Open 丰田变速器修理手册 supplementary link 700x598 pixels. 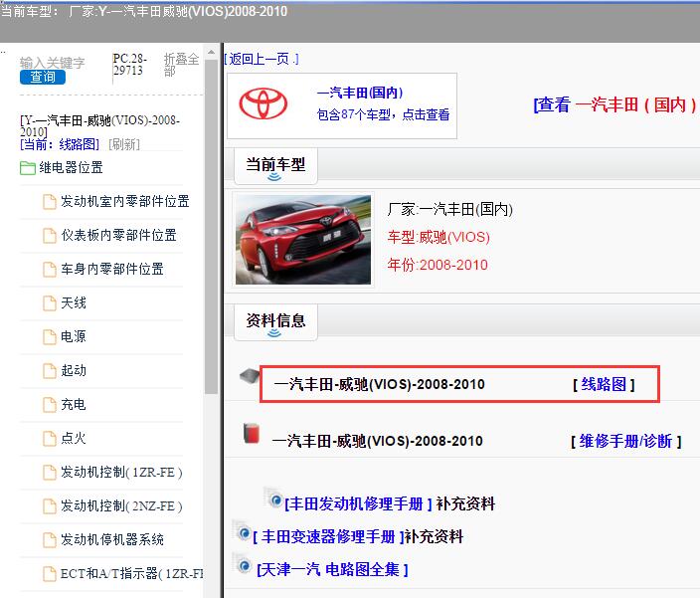[x=328, y=536]
